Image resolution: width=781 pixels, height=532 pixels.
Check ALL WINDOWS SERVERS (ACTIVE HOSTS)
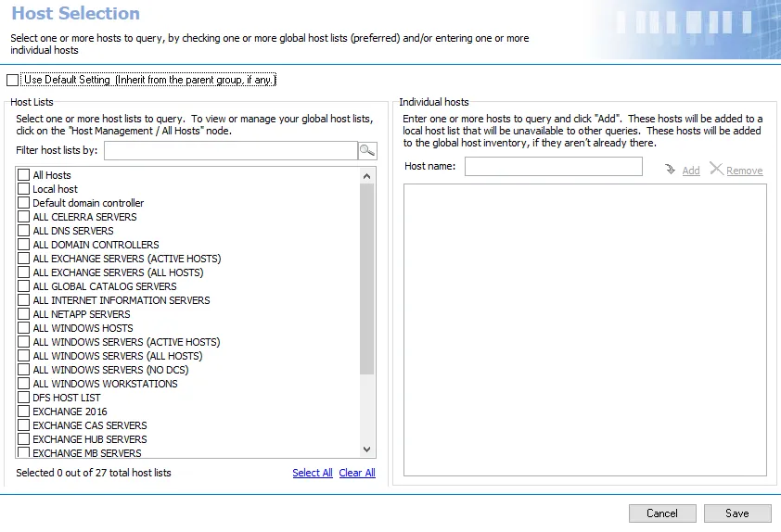(23, 342)
